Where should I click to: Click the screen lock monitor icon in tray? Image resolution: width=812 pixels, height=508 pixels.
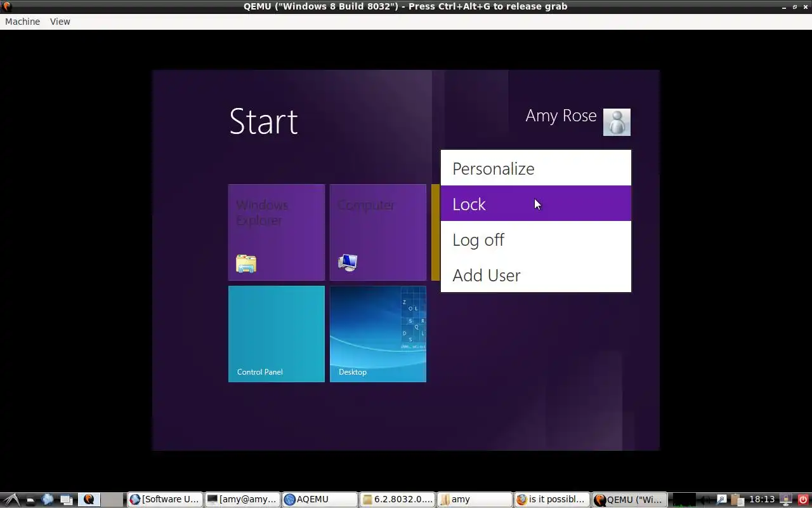pyautogui.click(x=786, y=500)
